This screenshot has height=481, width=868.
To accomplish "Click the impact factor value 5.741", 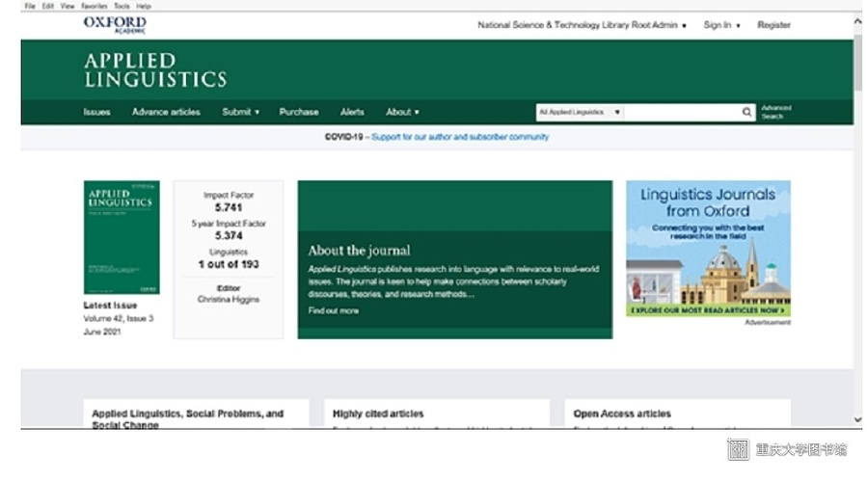I will pos(229,207).
